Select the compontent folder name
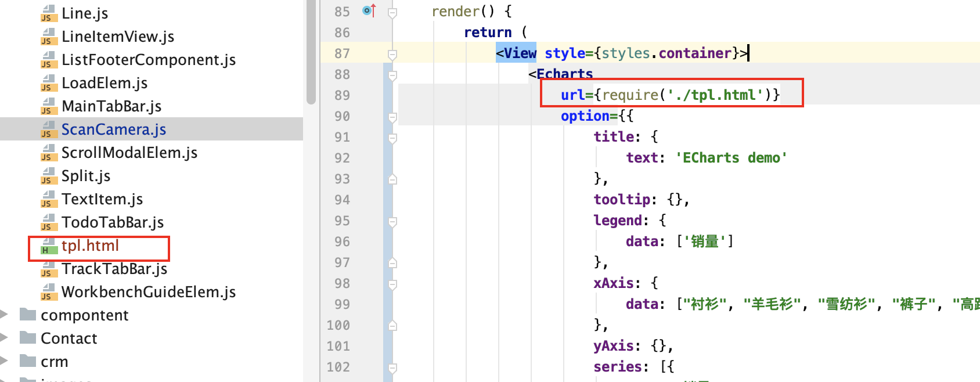The height and width of the screenshot is (382, 980). coord(85,315)
